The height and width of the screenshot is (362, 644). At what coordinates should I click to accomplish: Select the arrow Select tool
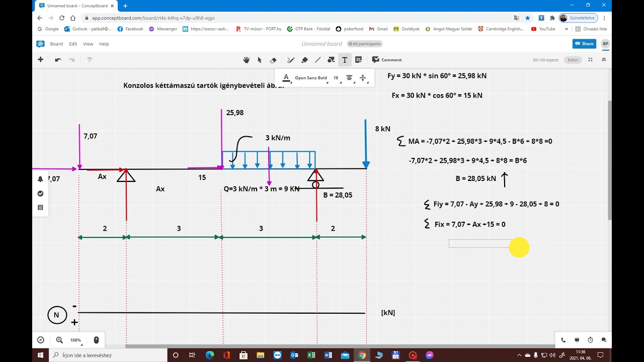pyautogui.click(x=260, y=60)
